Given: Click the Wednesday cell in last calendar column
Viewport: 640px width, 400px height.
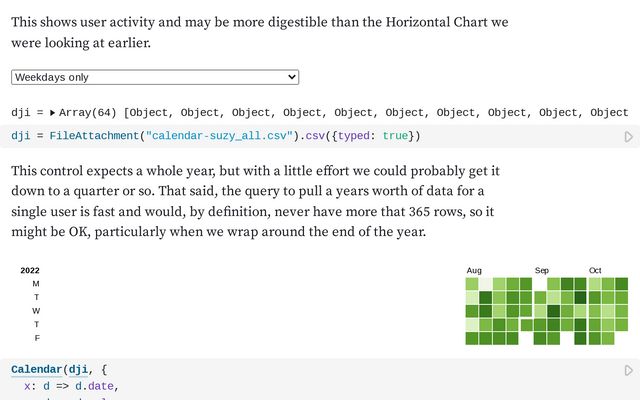Looking at the screenshot, I should [621, 311].
